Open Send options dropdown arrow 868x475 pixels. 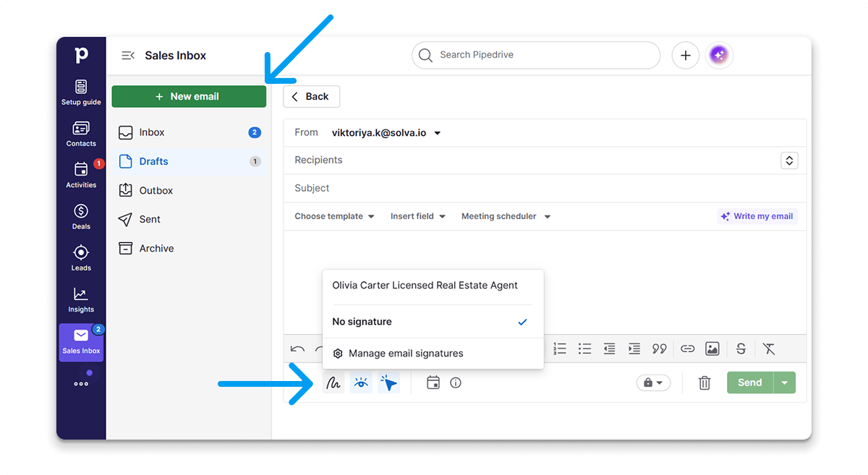pos(785,382)
